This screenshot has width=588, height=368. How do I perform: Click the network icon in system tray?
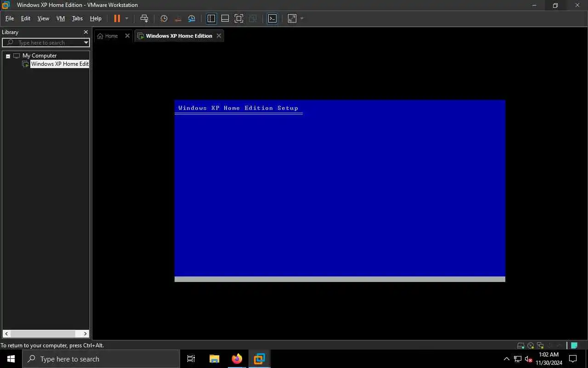coord(518,359)
